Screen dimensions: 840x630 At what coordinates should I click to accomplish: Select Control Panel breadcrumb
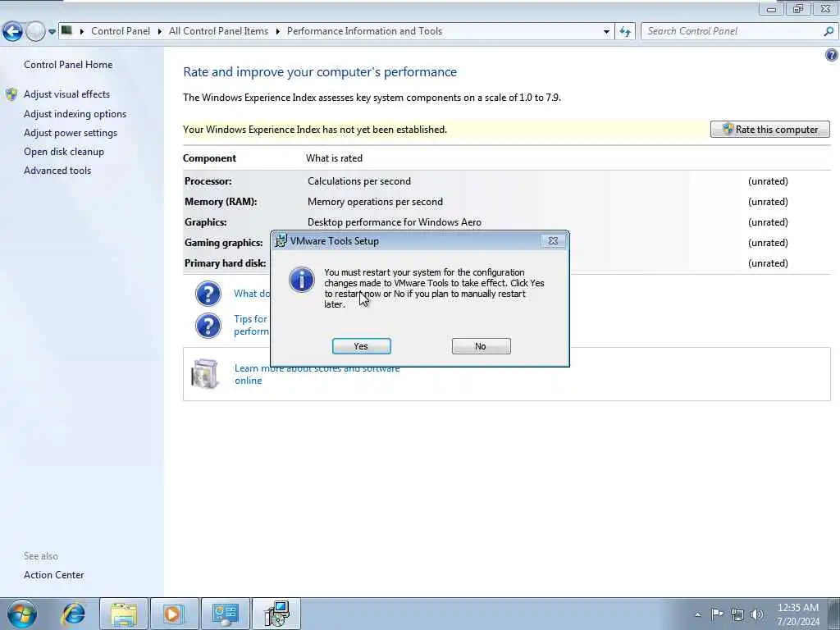click(121, 31)
